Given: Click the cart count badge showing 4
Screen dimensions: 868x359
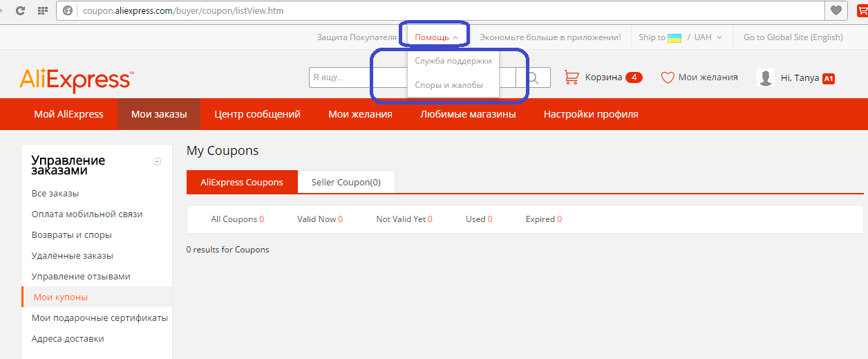Looking at the screenshot, I should pos(634,77).
